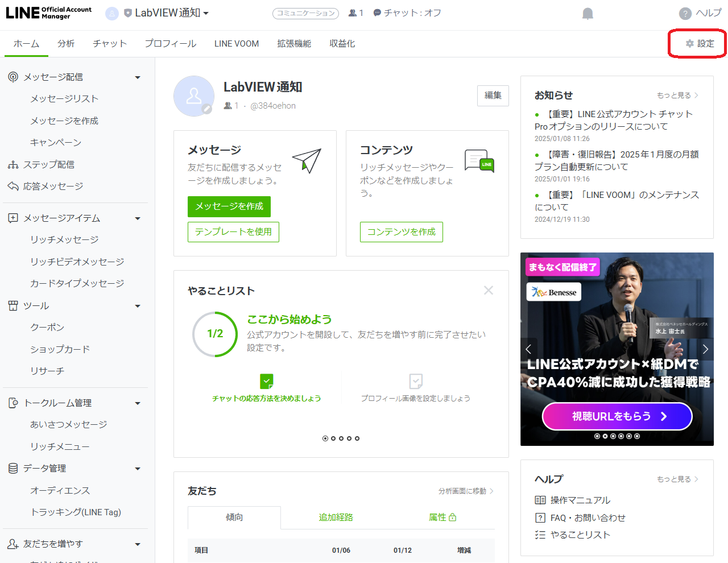The height and width of the screenshot is (563, 728).
Task: Open the help question mark icon
Action: [x=685, y=14]
